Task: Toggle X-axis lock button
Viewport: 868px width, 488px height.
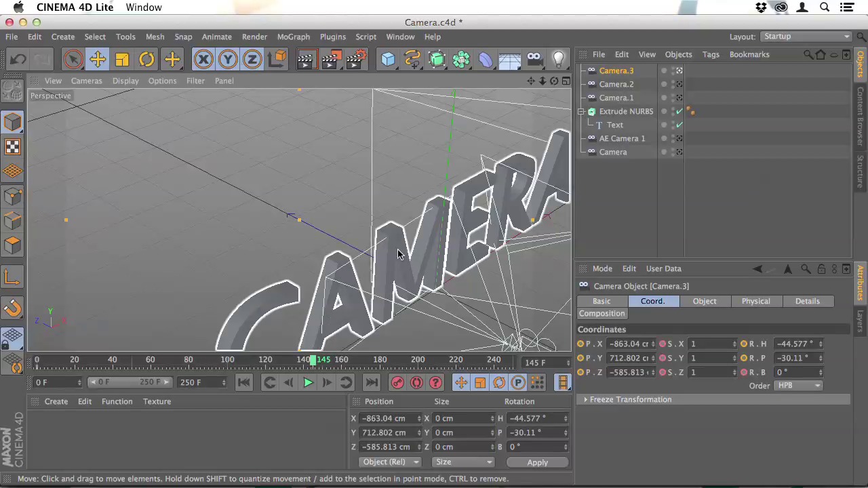Action: tap(203, 60)
